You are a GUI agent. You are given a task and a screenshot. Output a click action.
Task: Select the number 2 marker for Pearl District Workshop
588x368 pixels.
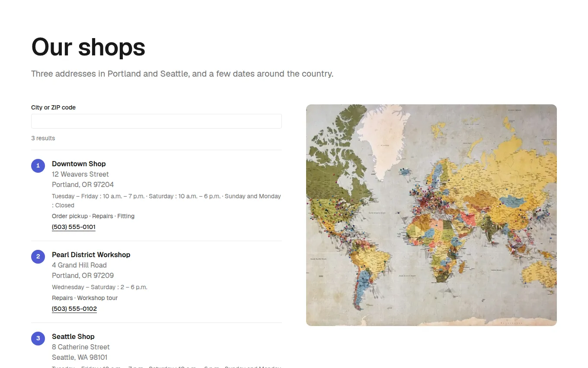coord(38,256)
